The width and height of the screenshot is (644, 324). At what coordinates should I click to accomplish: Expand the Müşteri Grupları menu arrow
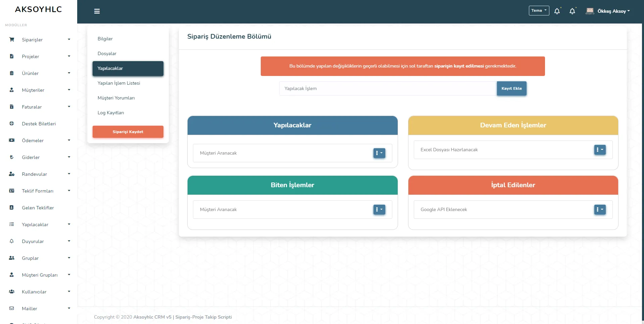pos(69,275)
